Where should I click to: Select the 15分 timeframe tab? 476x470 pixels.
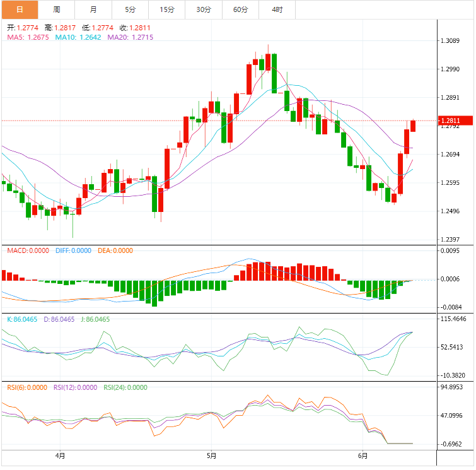click(x=167, y=9)
